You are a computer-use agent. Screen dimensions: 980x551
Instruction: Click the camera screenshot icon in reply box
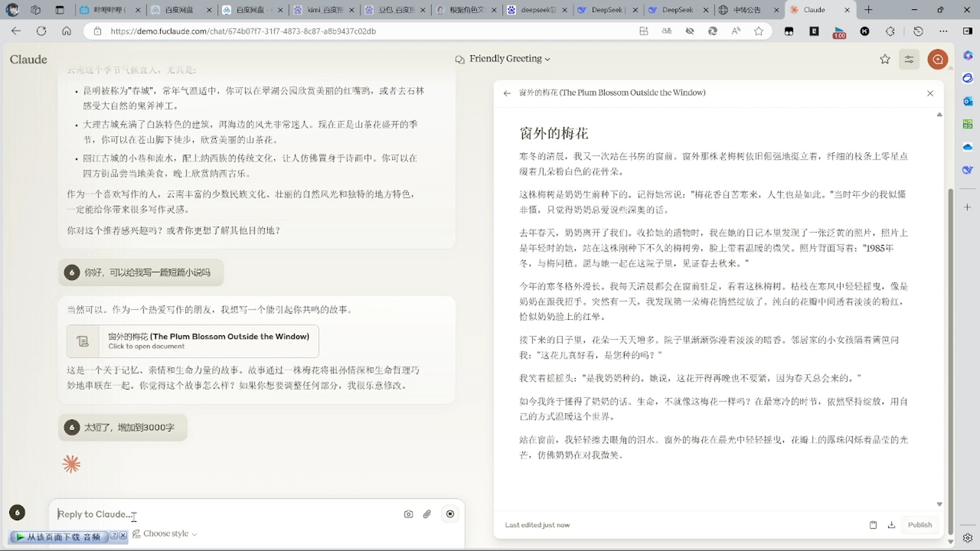(x=408, y=514)
